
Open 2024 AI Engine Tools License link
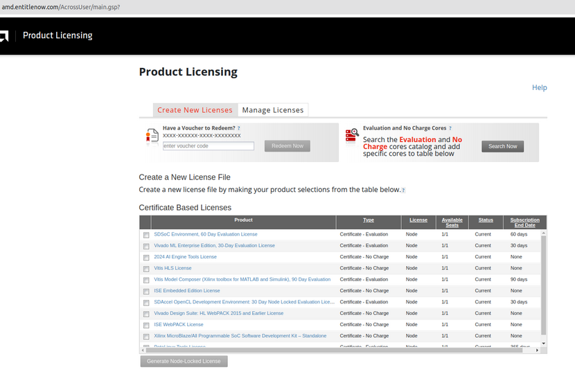coord(185,257)
